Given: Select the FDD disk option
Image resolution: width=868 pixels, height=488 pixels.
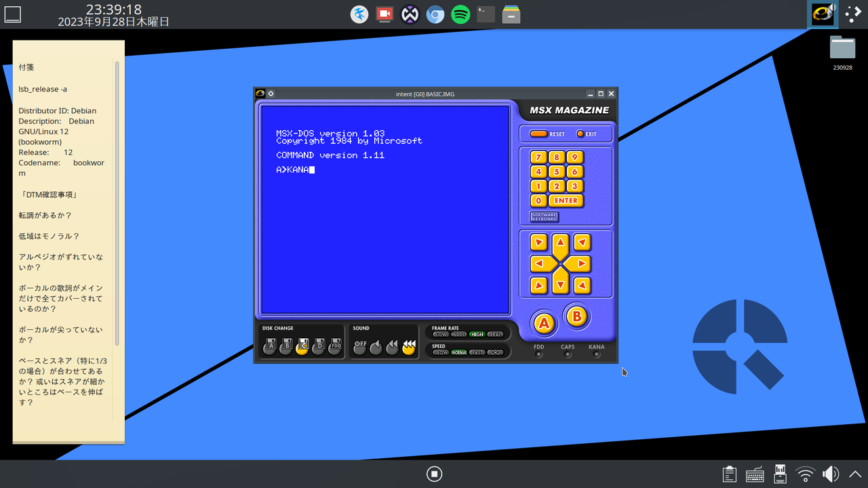Looking at the screenshot, I should (335, 347).
